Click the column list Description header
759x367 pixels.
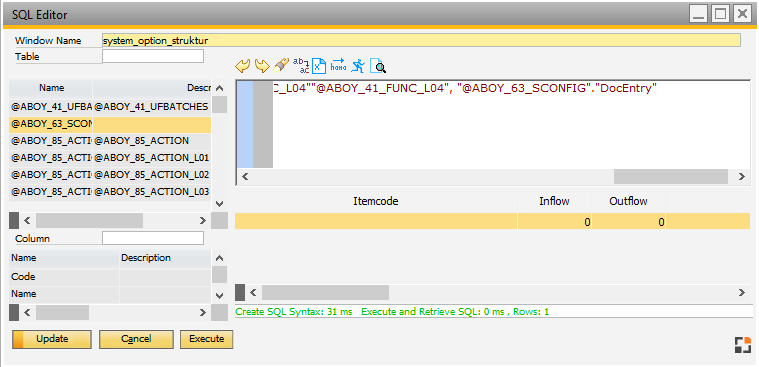165,258
